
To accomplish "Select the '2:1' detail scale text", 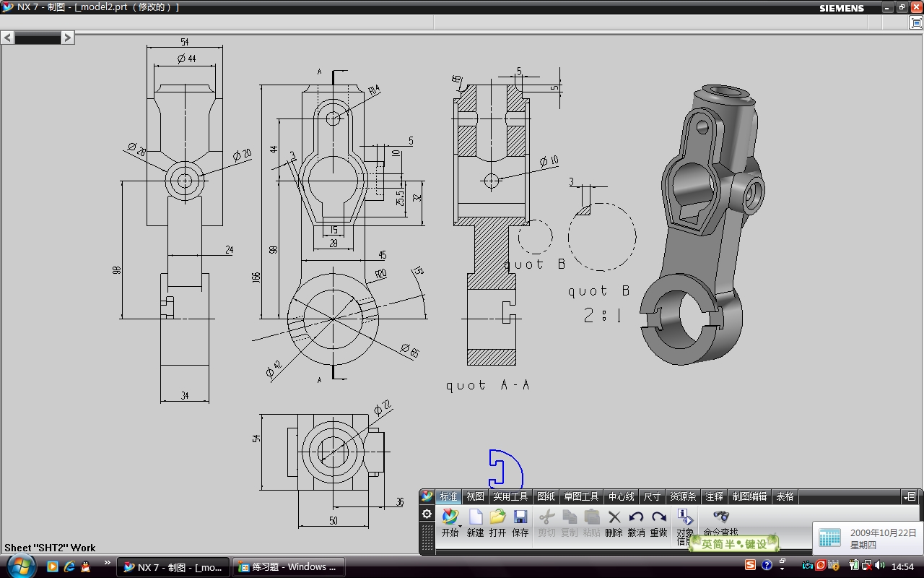I will (602, 315).
